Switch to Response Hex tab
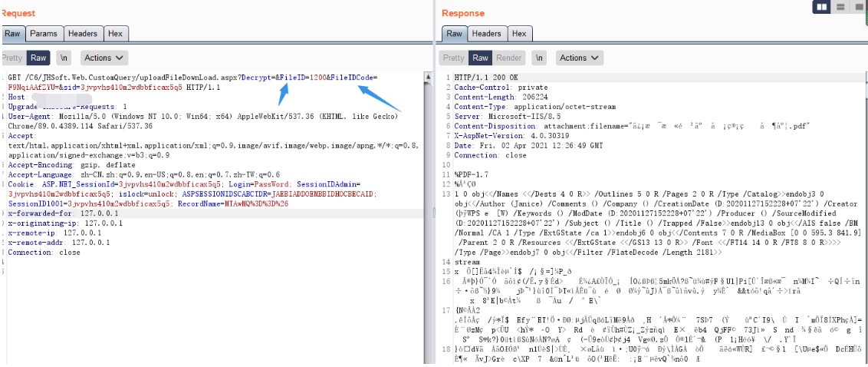868x367 pixels. pyautogui.click(x=519, y=34)
